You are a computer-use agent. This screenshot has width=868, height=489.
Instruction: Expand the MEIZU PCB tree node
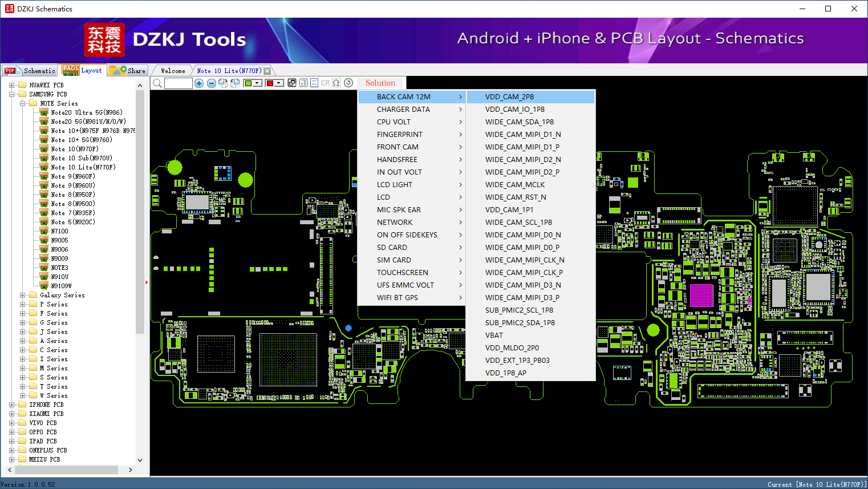click(x=12, y=459)
